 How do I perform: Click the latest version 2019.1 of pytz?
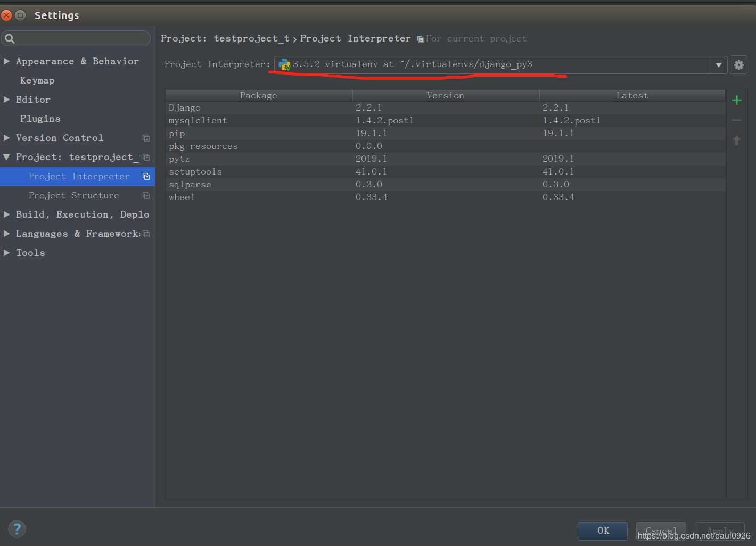pos(558,159)
